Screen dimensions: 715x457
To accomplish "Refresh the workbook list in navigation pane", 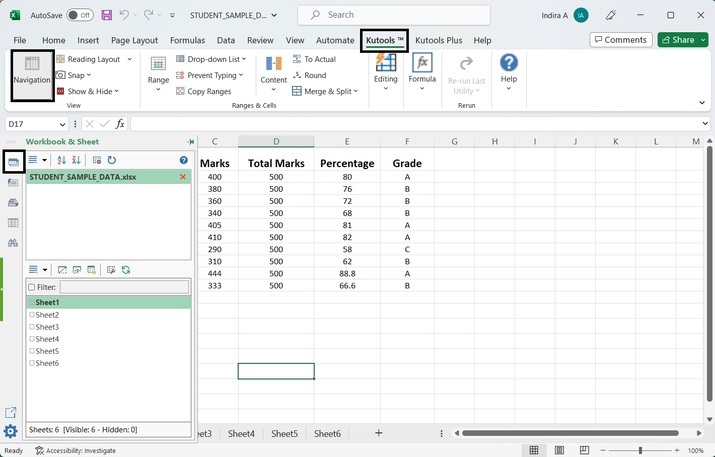I will (x=112, y=160).
